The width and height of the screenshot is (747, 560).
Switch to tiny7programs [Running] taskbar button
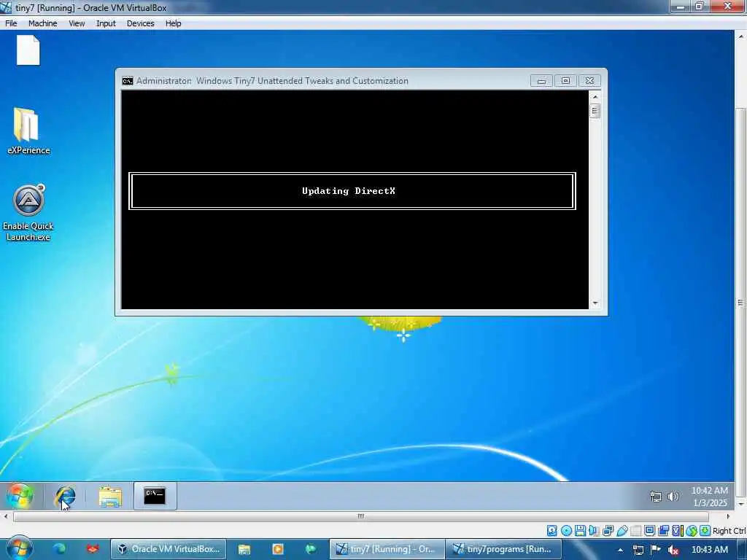[x=503, y=549]
